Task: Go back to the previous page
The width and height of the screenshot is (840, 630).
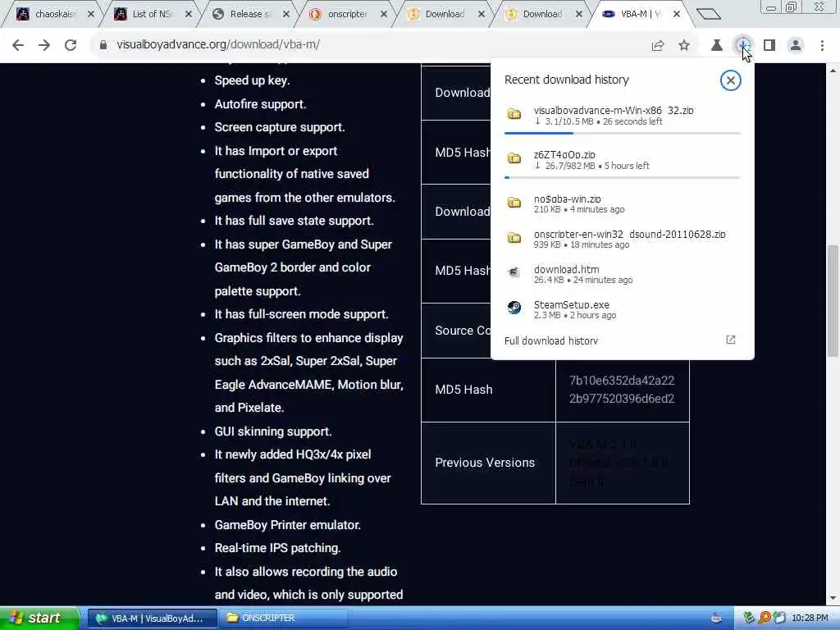Action: (x=18, y=45)
